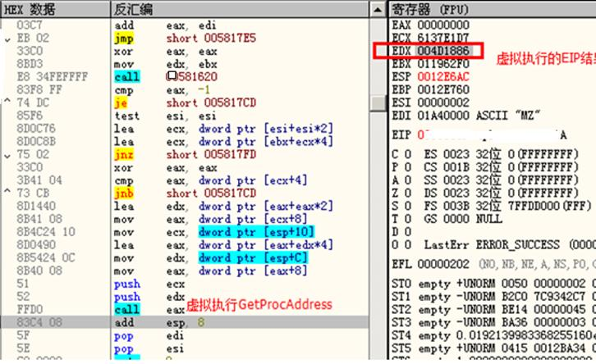Click the jump-up arrow beside 74 DC
This screenshot has width=596, height=364.
point(7,102)
